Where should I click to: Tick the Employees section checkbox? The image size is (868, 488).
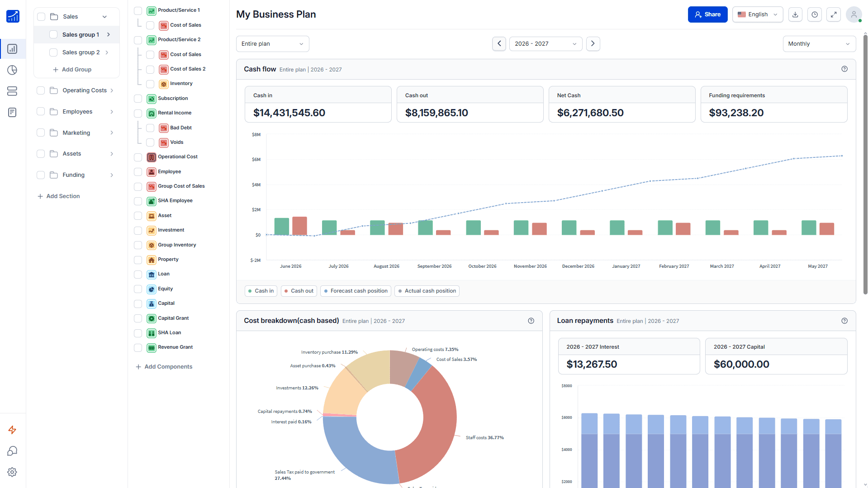(x=41, y=112)
